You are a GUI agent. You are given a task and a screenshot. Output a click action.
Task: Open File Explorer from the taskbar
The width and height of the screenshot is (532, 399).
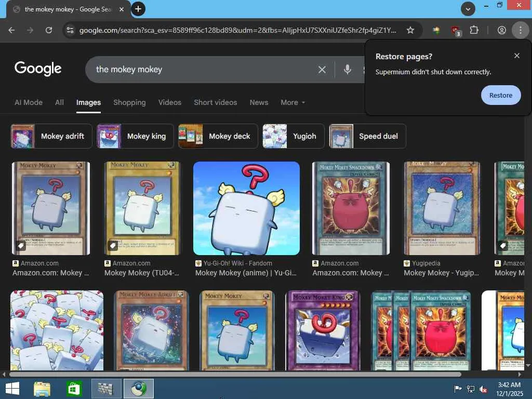pyautogui.click(x=42, y=389)
